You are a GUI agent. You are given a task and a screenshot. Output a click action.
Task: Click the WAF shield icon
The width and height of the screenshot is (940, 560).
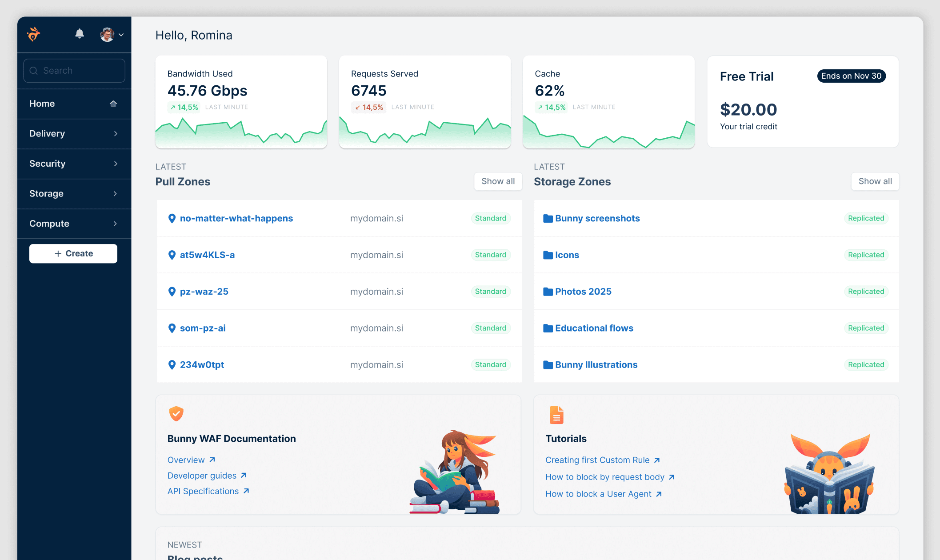176,413
